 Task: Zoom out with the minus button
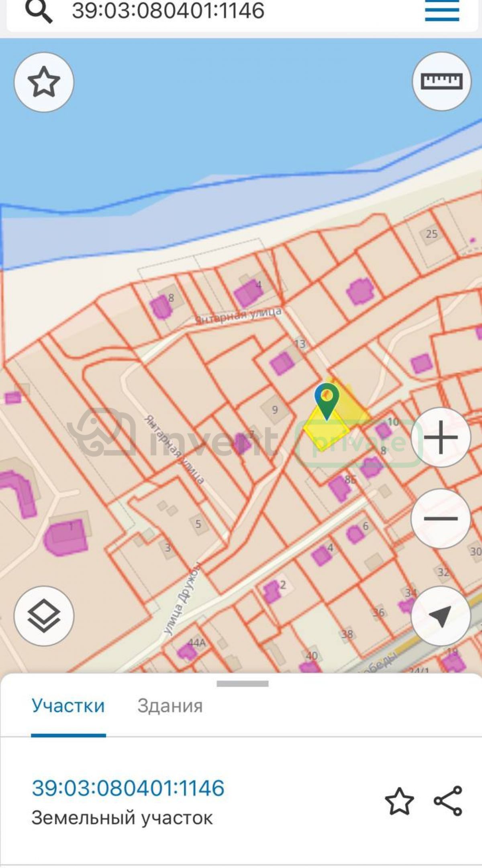(441, 518)
